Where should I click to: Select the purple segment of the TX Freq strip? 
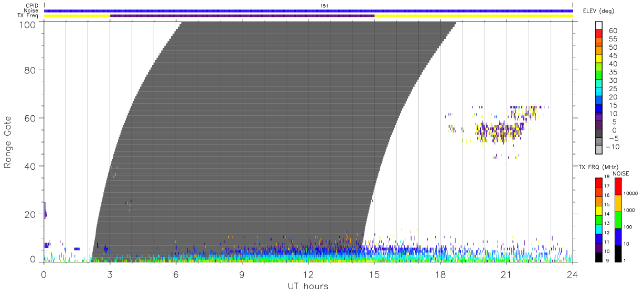242,16
